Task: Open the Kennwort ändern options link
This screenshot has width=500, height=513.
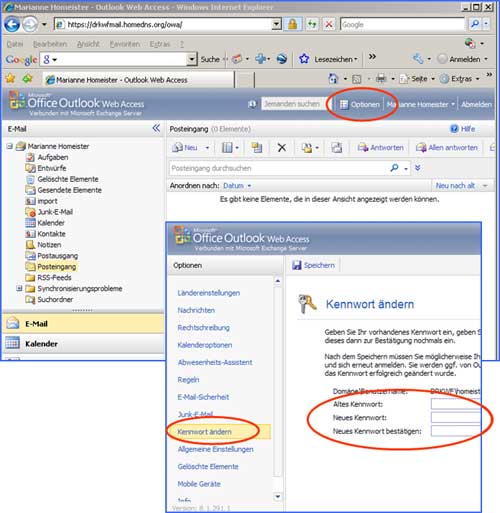Action: (204, 432)
